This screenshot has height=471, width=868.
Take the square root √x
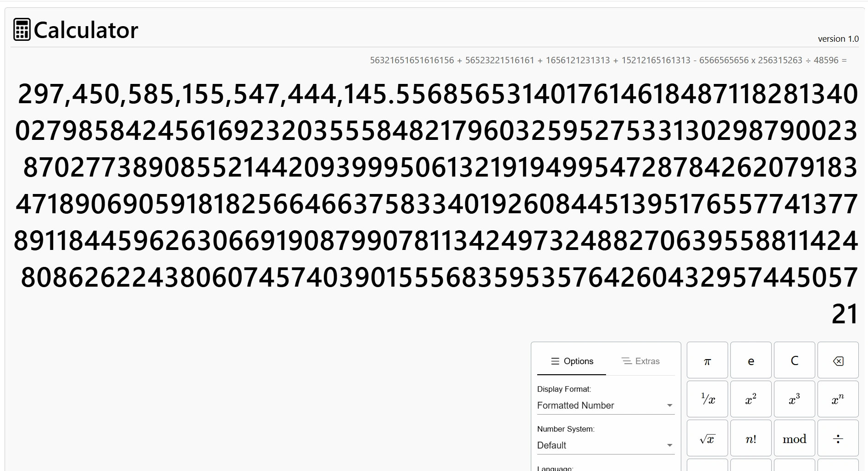tap(707, 438)
